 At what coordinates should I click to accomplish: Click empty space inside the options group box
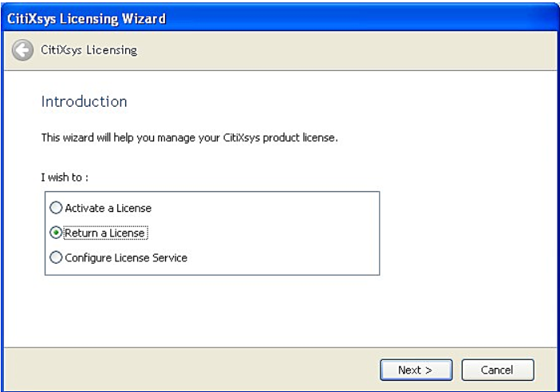coord(286,233)
